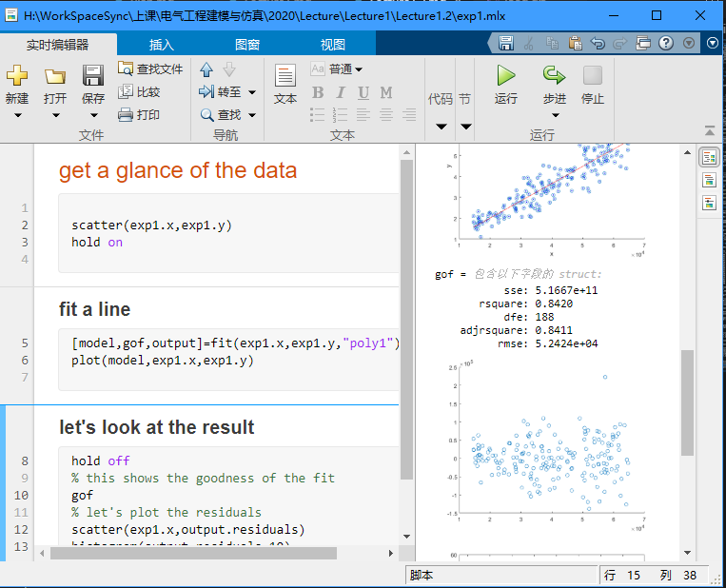Click the Text (文本) button
The height and width of the screenshot is (588, 726).
coord(285,84)
